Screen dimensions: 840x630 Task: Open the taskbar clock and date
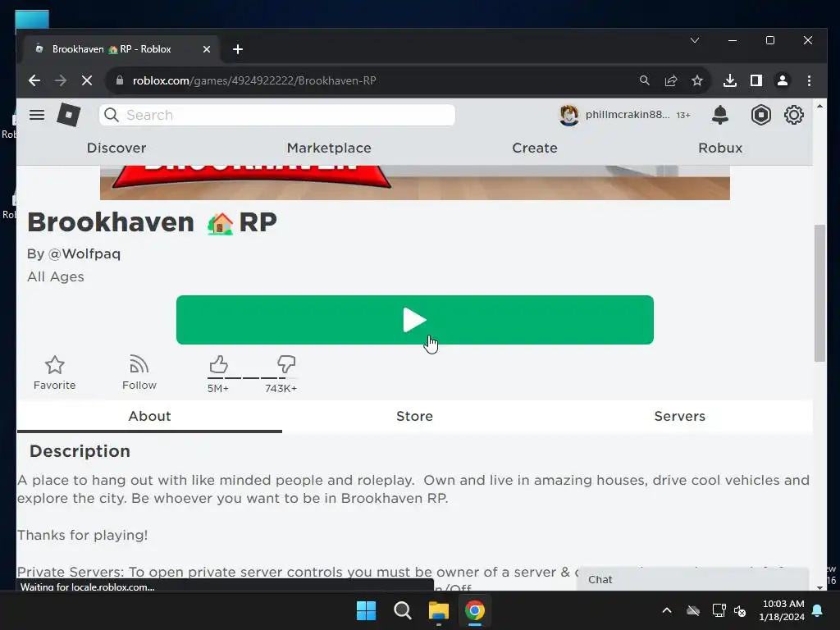(x=782, y=610)
